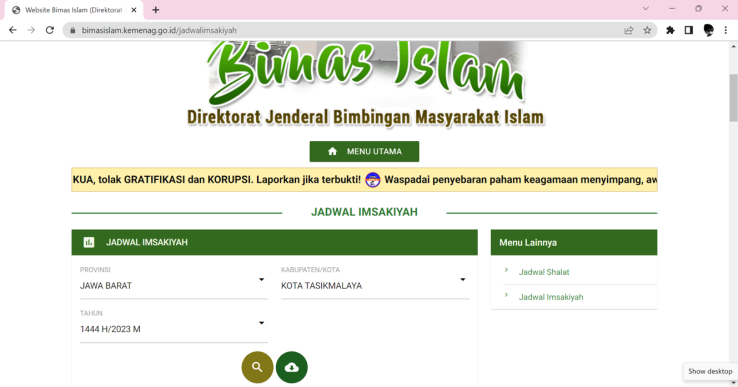The width and height of the screenshot is (738, 387).
Task: Share this page via address bar icon
Action: (628, 30)
